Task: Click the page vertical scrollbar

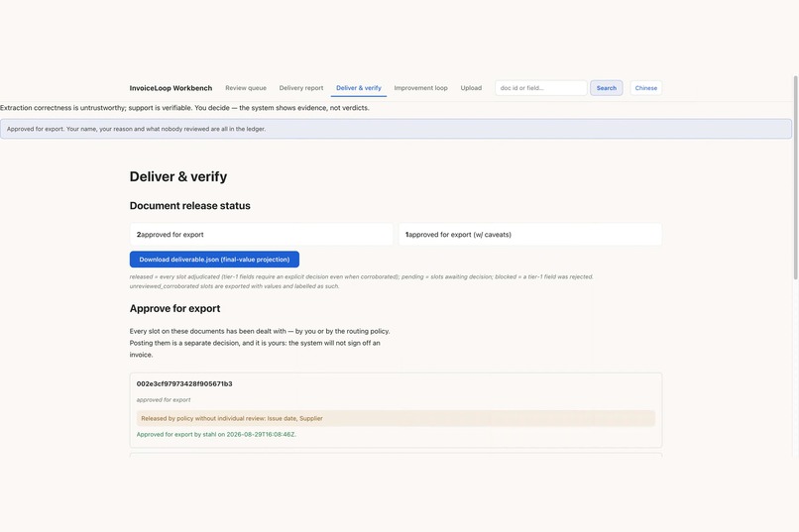Action: [795, 177]
